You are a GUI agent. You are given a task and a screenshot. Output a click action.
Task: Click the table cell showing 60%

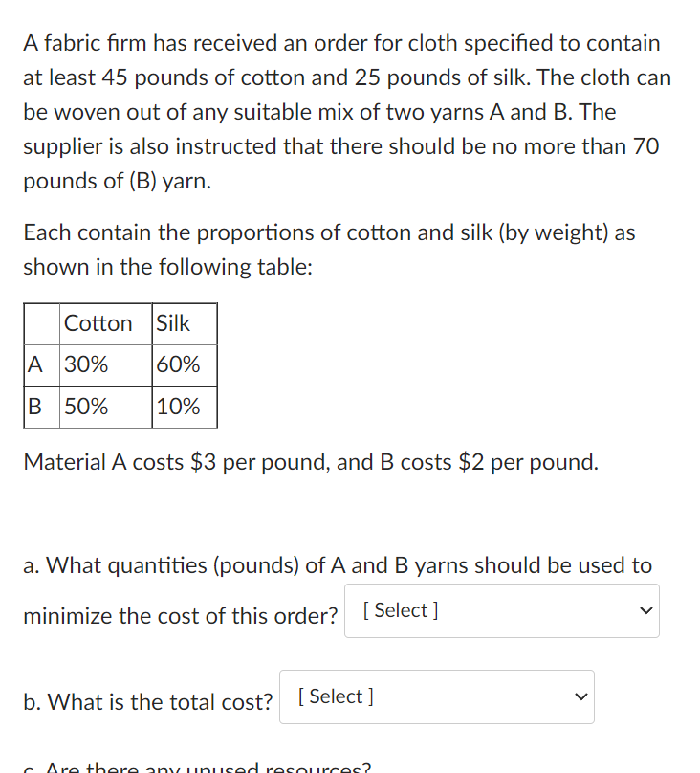coord(177,364)
